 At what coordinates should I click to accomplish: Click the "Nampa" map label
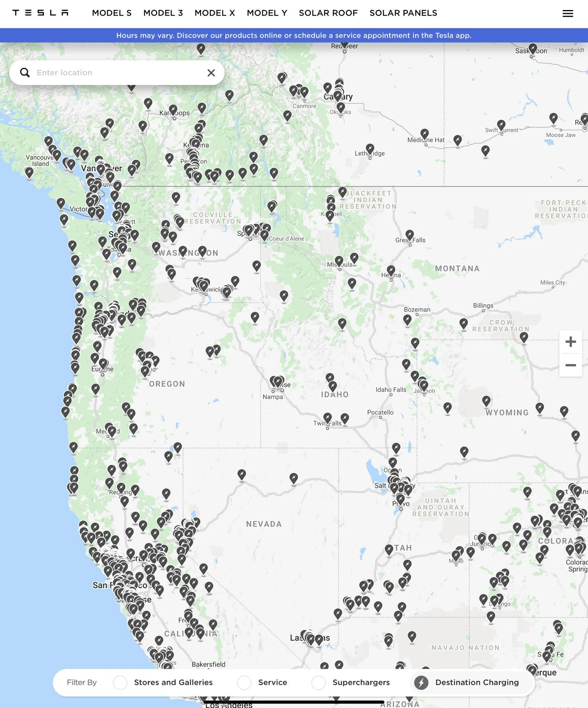click(x=273, y=397)
